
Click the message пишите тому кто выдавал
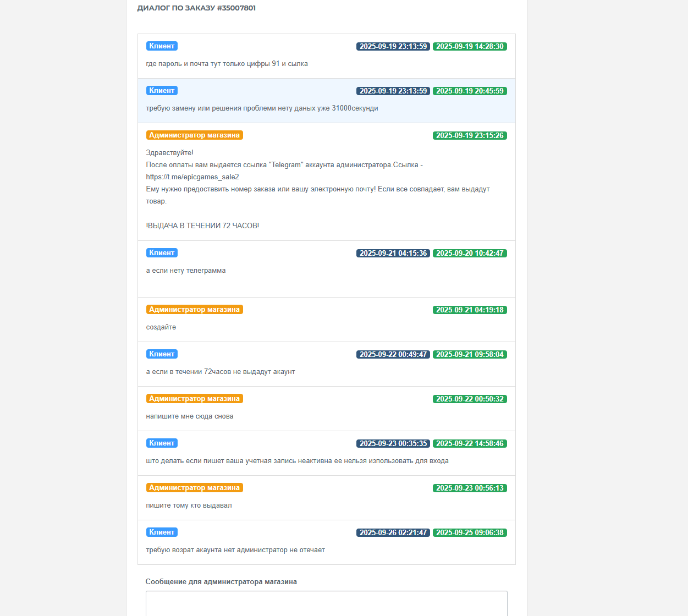(189, 505)
